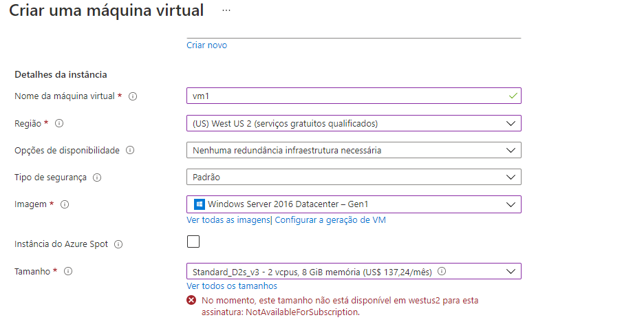Click the Instância do Azure Spot label
644x322 pixels.
point(61,244)
